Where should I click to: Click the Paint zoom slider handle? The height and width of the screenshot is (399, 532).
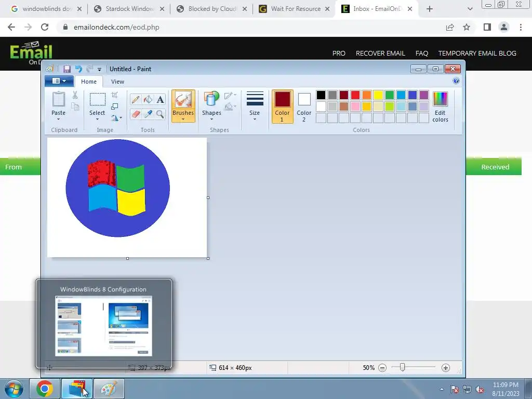pyautogui.click(x=402, y=367)
